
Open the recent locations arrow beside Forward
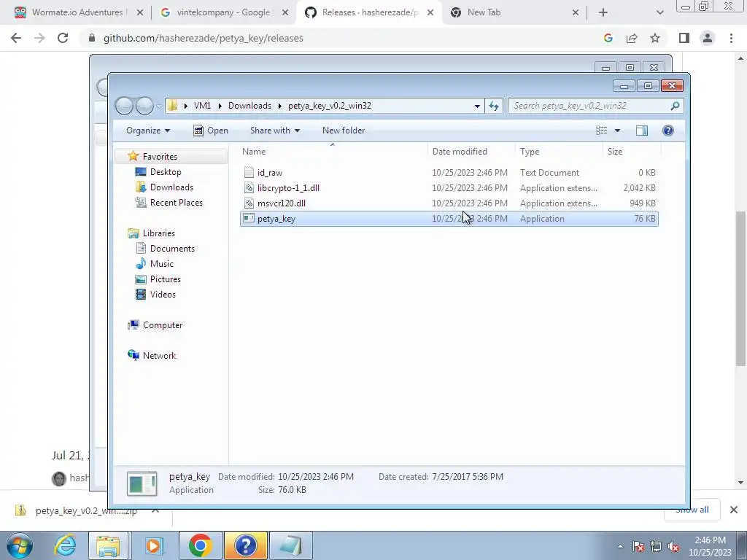tap(159, 106)
